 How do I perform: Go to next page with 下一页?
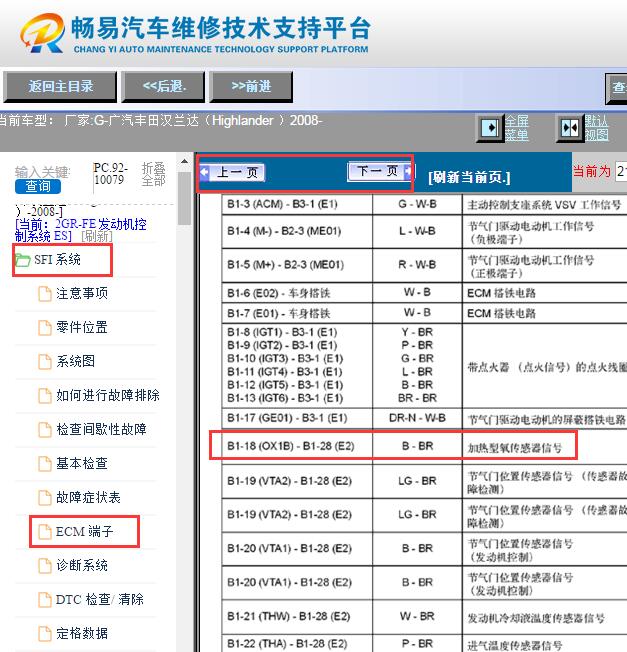pyautogui.click(x=380, y=171)
